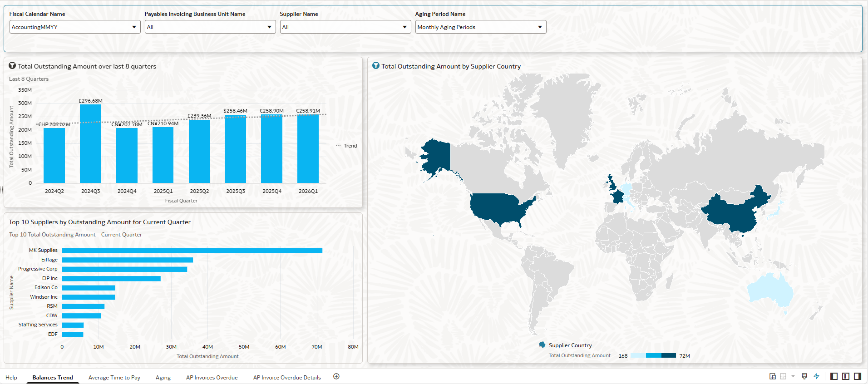Screen dimensions: 868x384
Task: Switch to the Aging tab
Action: pos(163,378)
